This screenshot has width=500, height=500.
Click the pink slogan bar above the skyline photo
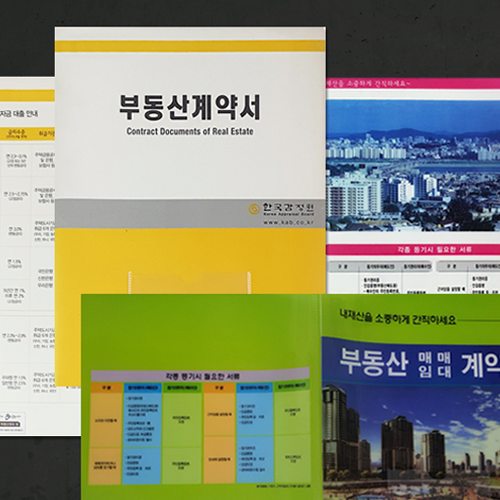(x=413, y=83)
